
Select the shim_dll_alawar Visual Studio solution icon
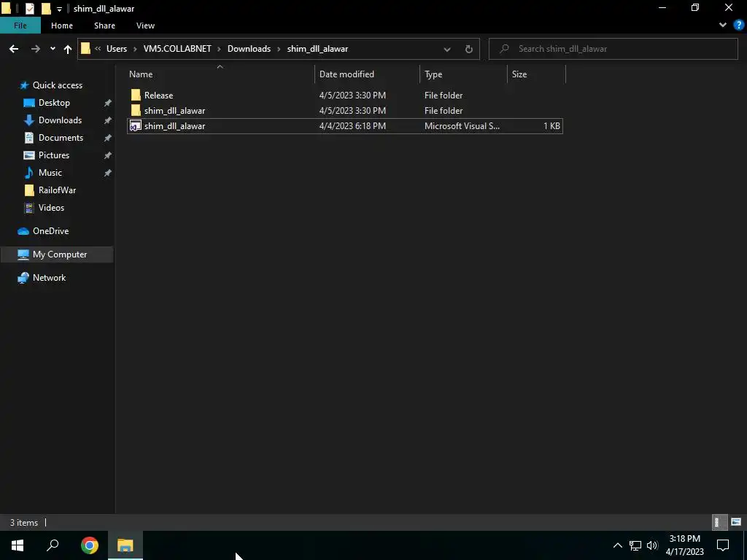click(136, 125)
